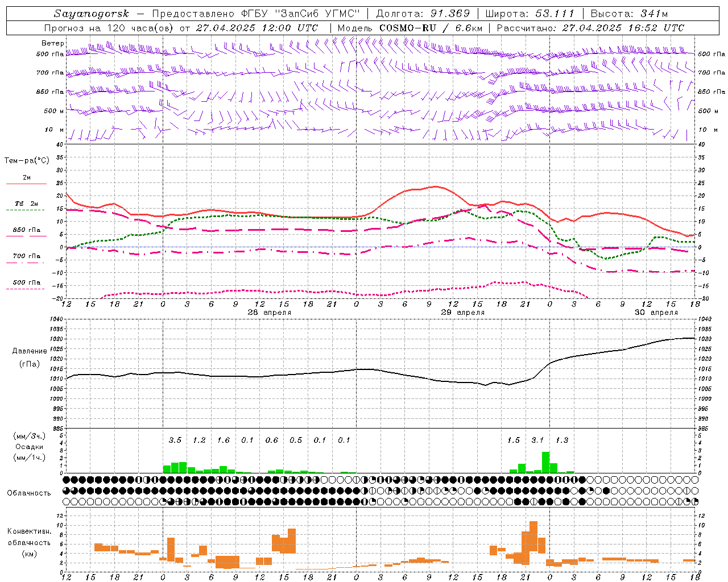This screenshot has width=728, height=582.
Task: Click the precipitation value '0.6'
Action: point(272,440)
